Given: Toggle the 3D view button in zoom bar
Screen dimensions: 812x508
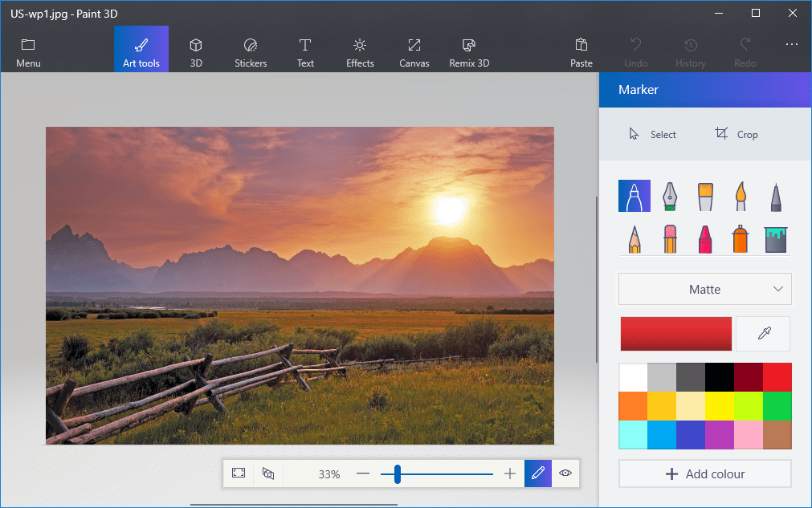Looking at the screenshot, I should pyautogui.click(x=268, y=473).
